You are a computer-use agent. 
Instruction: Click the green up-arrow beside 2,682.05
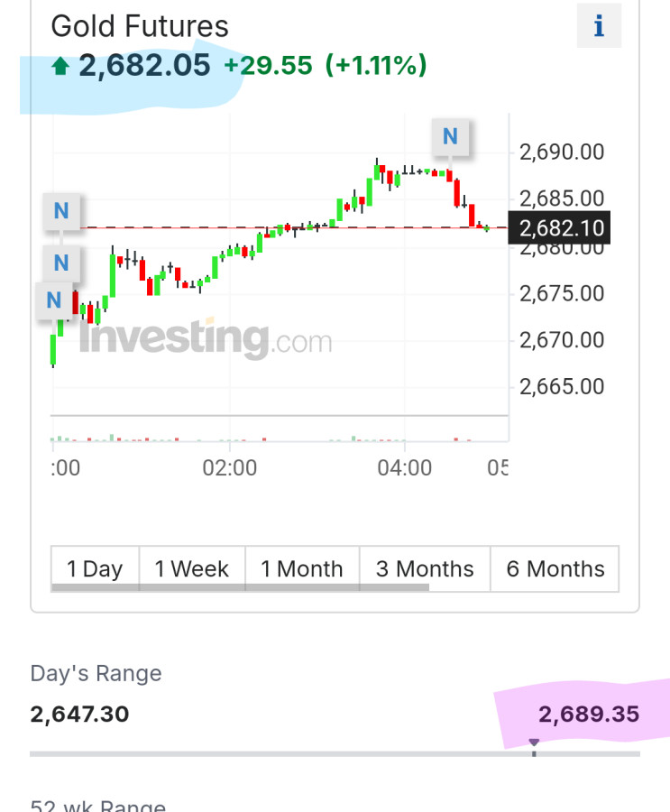[61, 66]
